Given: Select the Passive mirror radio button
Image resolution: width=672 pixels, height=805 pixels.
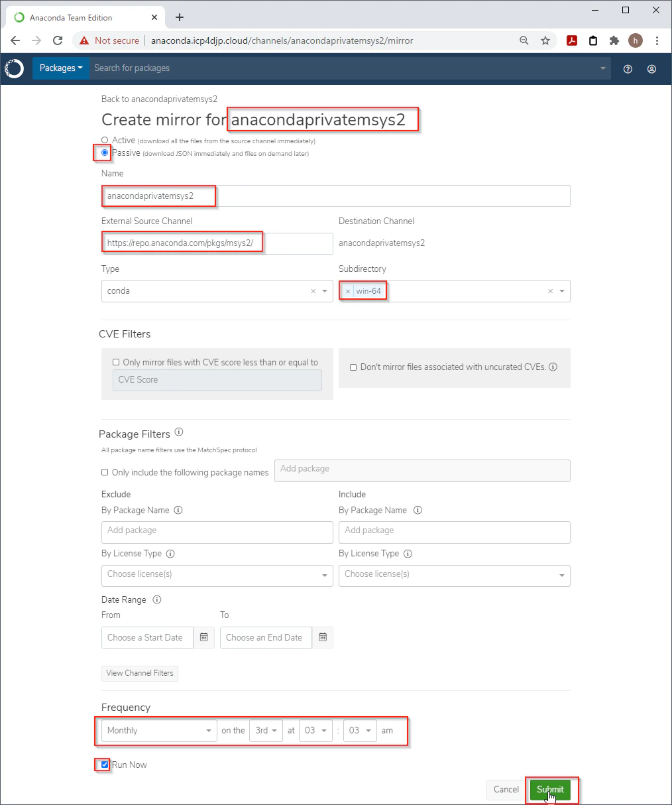Looking at the screenshot, I should [x=105, y=153].
